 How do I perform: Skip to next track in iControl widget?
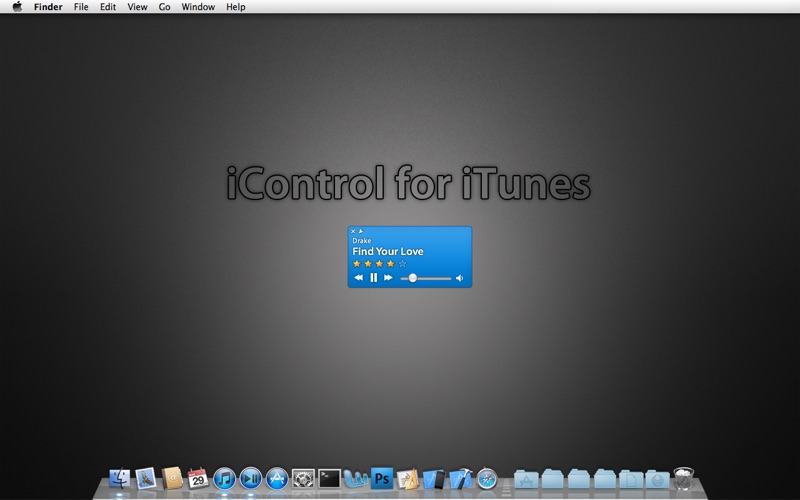(x=388, y=278)
